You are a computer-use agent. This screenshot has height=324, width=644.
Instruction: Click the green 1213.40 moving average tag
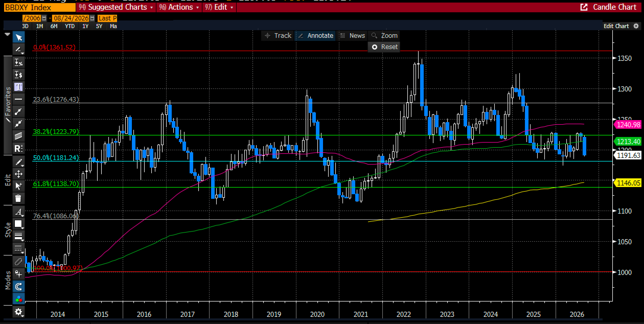click(x=628, y=142)
